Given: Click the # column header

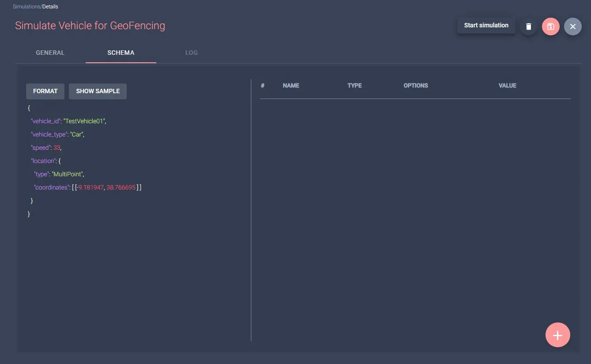Looking at the screenshot, I should coord(262,86).
